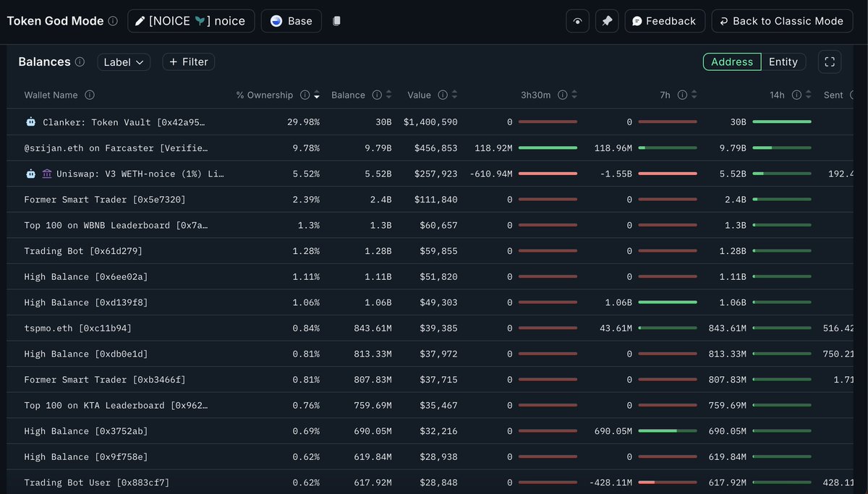This screenshot has height=494, width=868.
Task: Add a Filter to balances
Action: coord(188,62)
